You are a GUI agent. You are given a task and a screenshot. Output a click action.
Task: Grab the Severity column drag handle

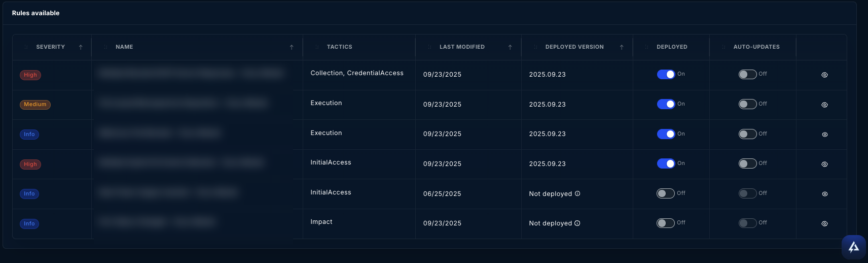coord(26,47)
